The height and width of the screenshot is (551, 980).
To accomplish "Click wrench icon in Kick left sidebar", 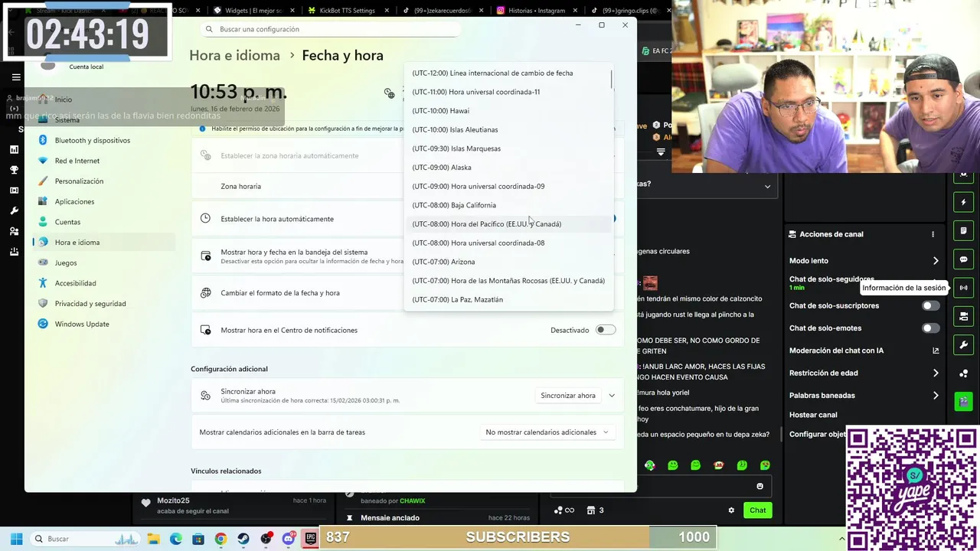I will (14, 210).
